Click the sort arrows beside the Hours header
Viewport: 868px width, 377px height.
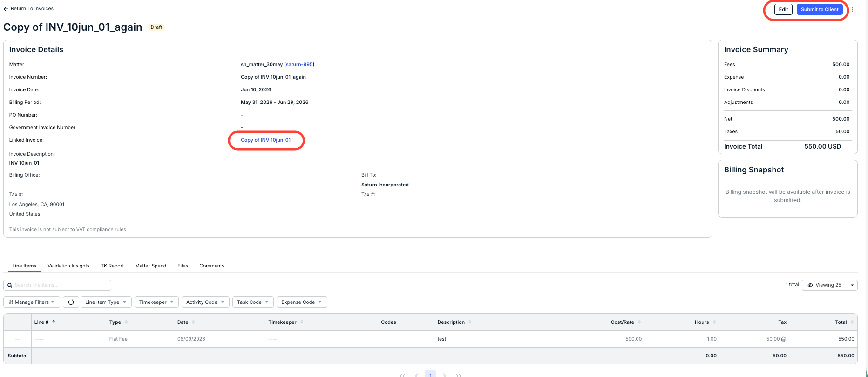(714, 322)
